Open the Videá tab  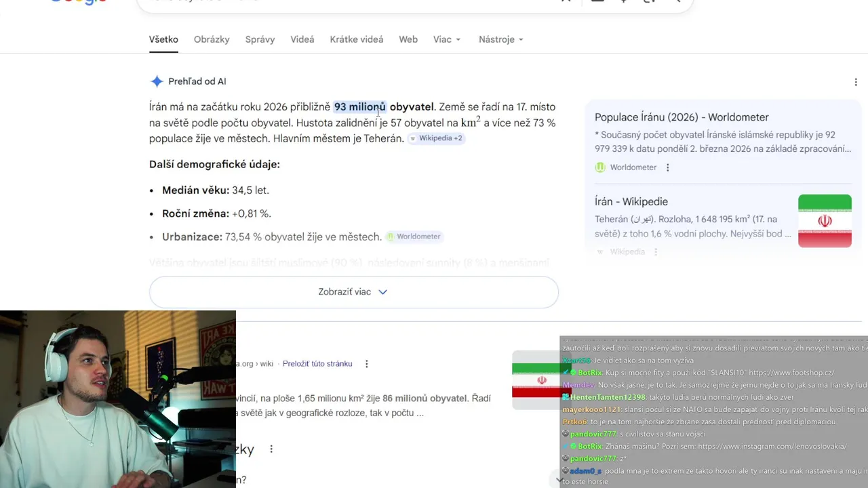pos(302,39)
